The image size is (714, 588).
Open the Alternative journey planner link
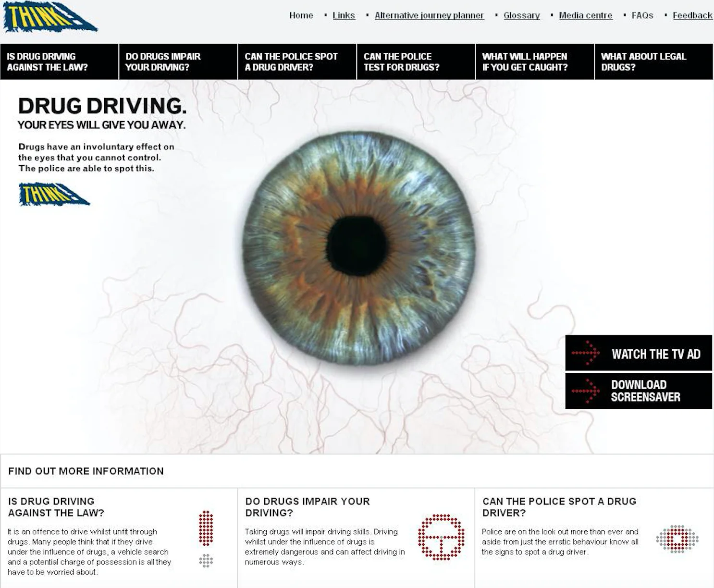[429, 15]
